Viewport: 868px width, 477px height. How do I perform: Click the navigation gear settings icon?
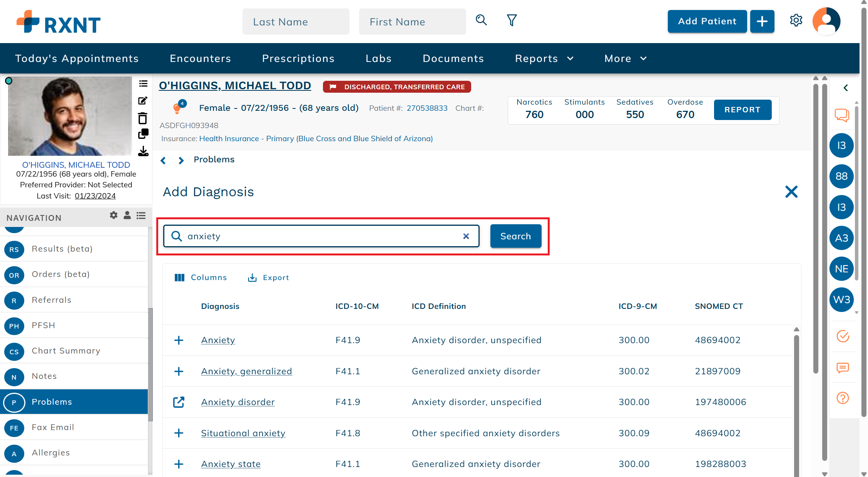(114, 215)
